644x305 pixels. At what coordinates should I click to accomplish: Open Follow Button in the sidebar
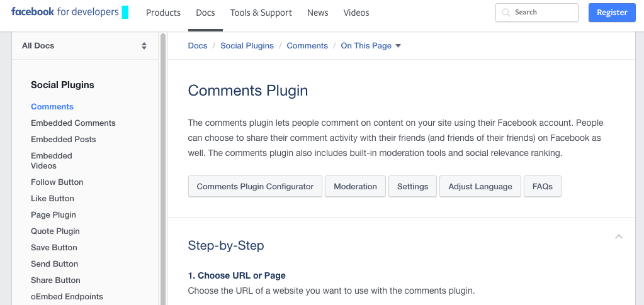[x=57, y=182]
